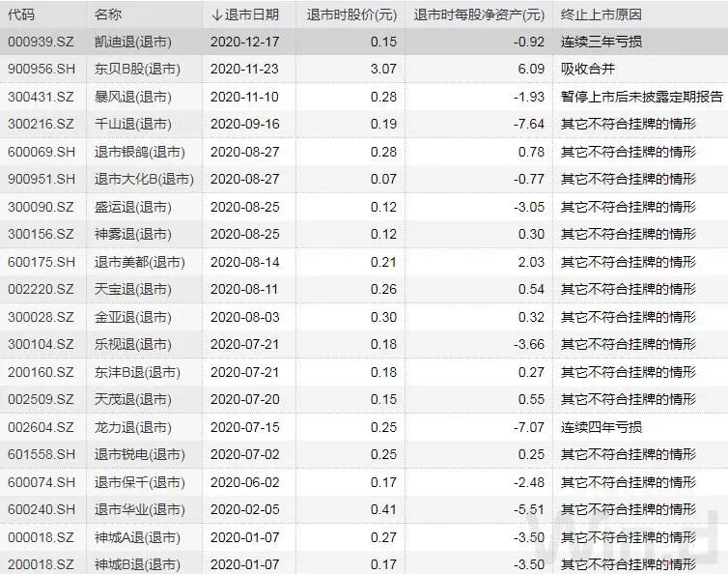Image resolution: width=728 pixels, height=574 pixels.
Task: Select stock code 300216.SZ
Action: pyautogui.click(x=41, y=124)
